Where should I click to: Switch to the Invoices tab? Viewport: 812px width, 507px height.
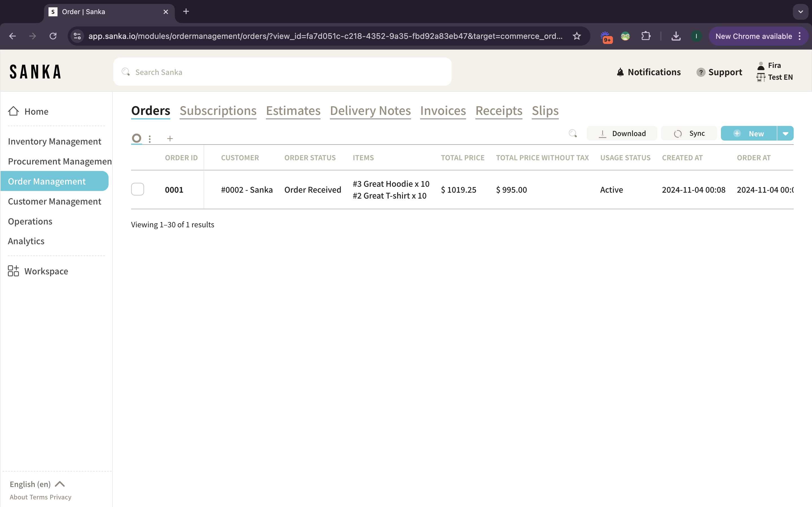coord(443,111)
